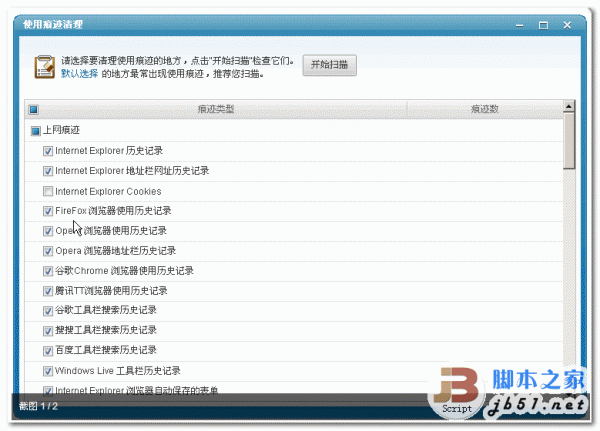Toggle the 上网痕迹 group checkbox
Screen dimensions: 600x431
[x=36, y=131]
